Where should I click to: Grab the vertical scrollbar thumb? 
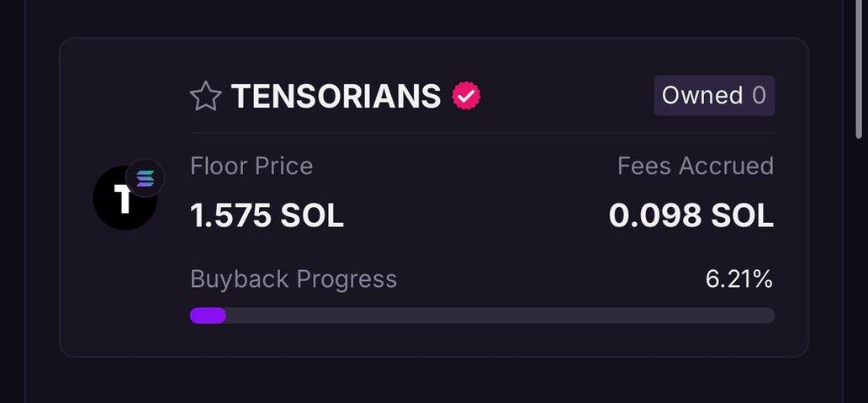pos(858,67)
